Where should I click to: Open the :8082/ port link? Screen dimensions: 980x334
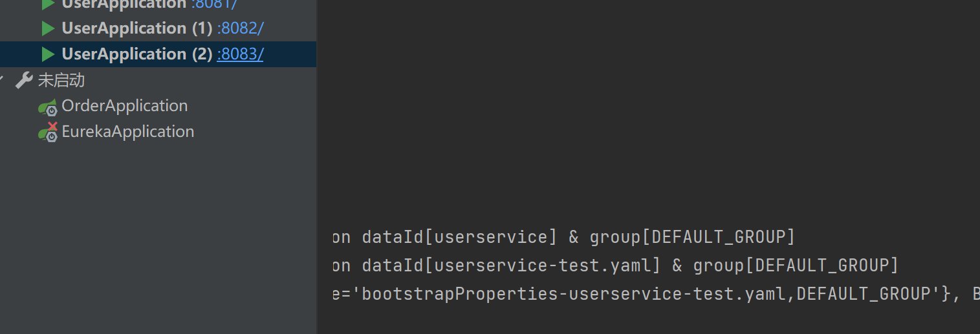click(240, 28)
